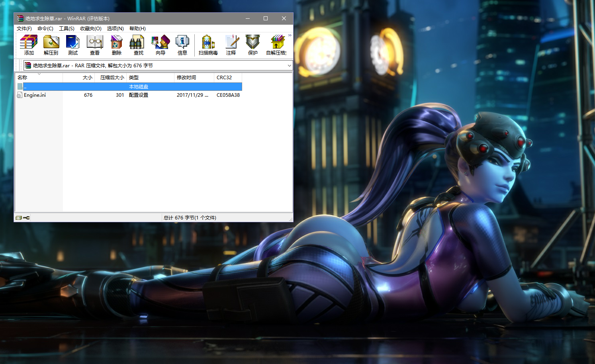
Task: Open the 查看 (View) file tool
Action: [95, 45]
